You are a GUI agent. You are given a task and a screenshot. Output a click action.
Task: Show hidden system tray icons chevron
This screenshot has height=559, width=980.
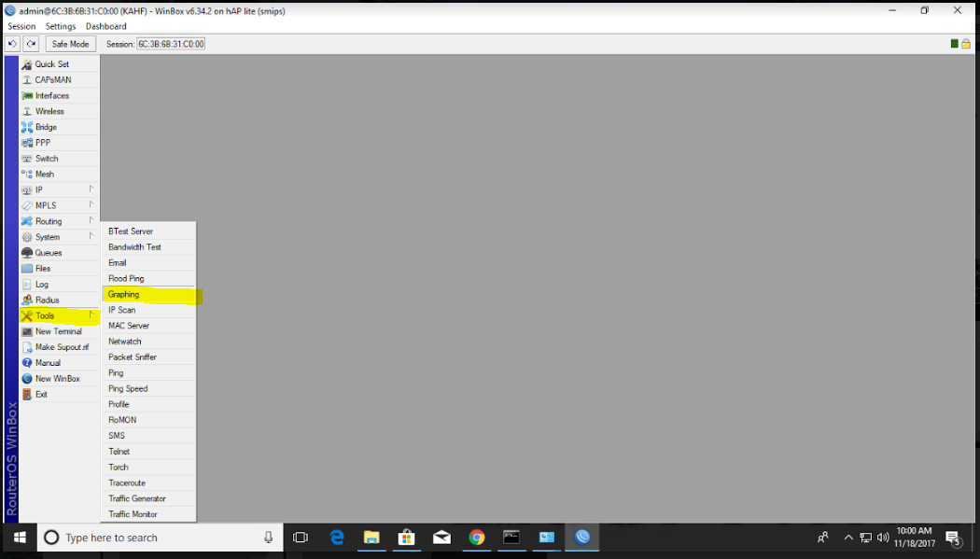coord(848,538)
